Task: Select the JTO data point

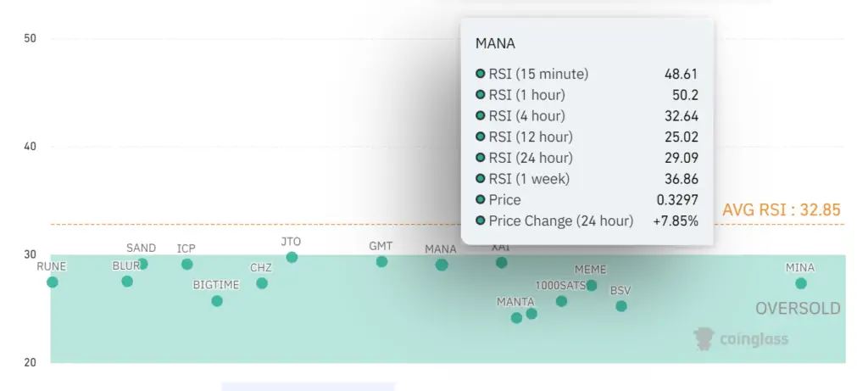Action: 292,257
